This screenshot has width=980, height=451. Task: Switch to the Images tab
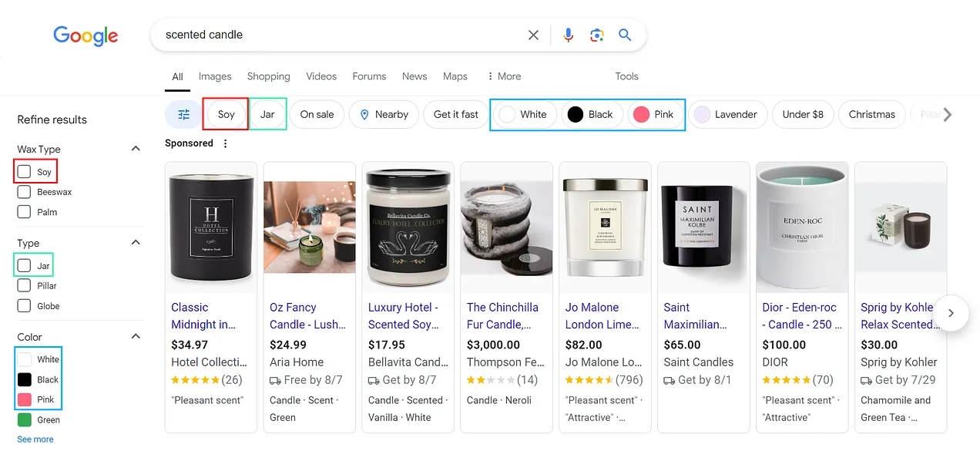point(215,76)
